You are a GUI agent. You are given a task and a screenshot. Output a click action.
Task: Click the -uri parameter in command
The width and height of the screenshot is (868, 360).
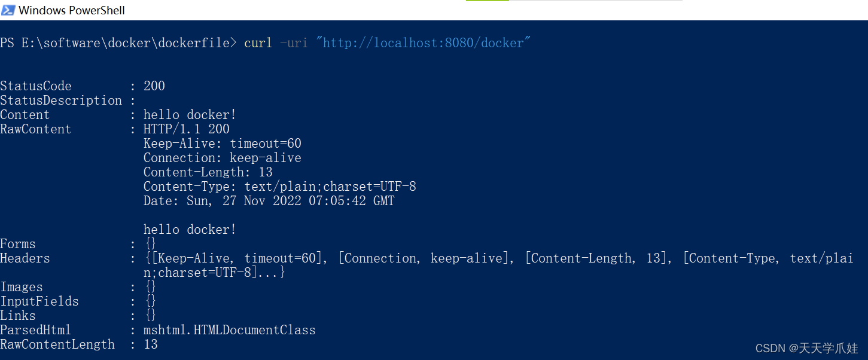(x=294, y=43)
